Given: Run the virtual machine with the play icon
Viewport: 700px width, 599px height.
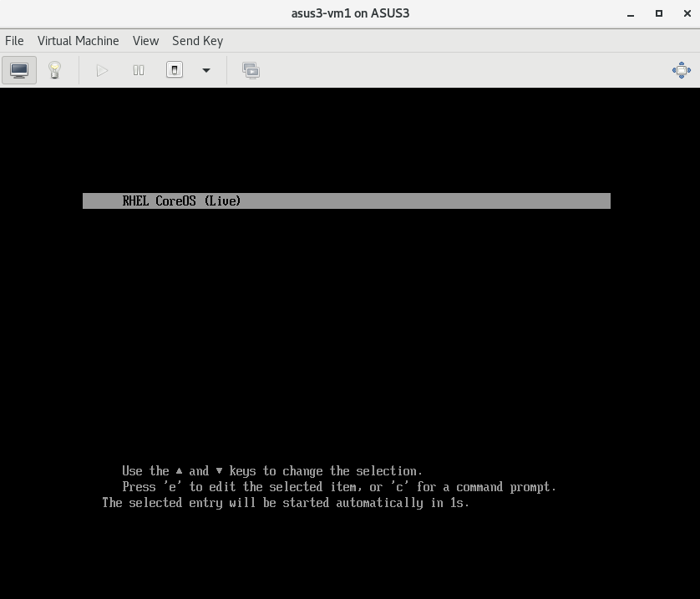Looking at the screenshot, I should pos(102,70).
